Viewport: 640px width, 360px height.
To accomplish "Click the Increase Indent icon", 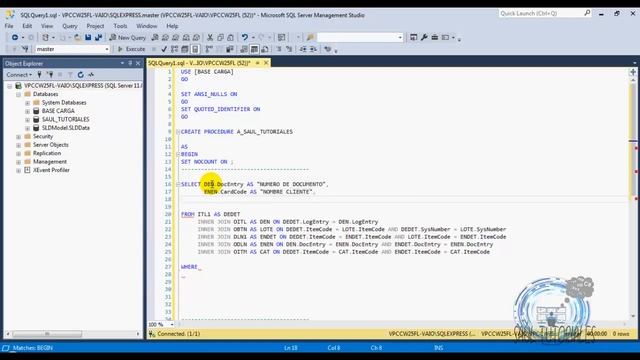I will pos(313,49).
